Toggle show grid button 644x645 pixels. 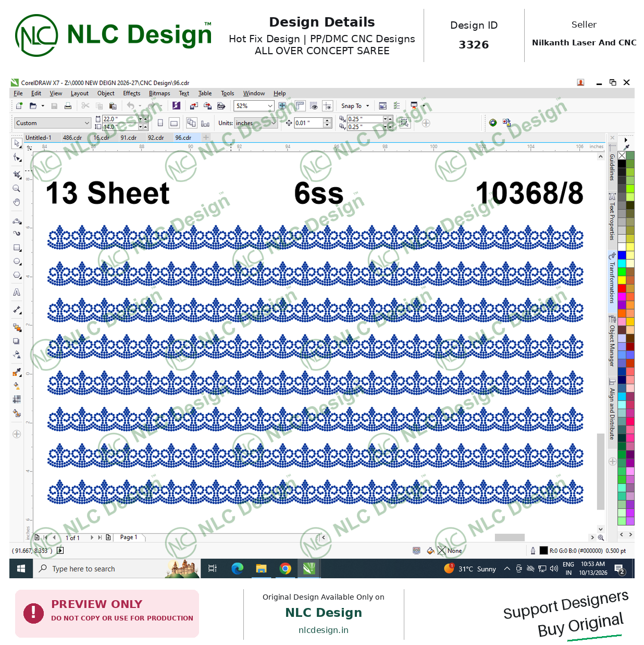314,106
